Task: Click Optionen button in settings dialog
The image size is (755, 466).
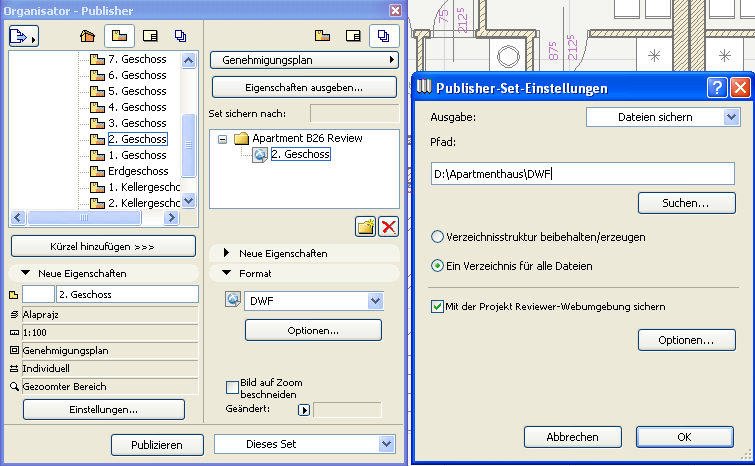Action: tap(687, 340)
